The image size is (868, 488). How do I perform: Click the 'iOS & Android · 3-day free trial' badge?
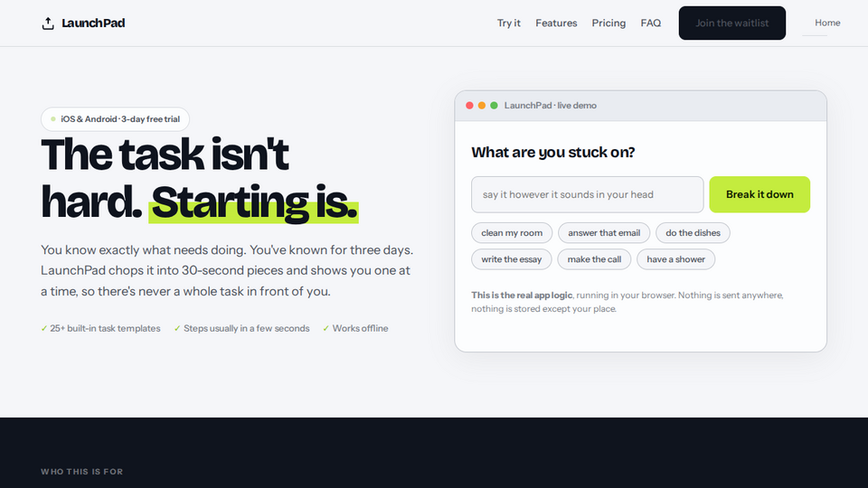[x=115, y=119]
